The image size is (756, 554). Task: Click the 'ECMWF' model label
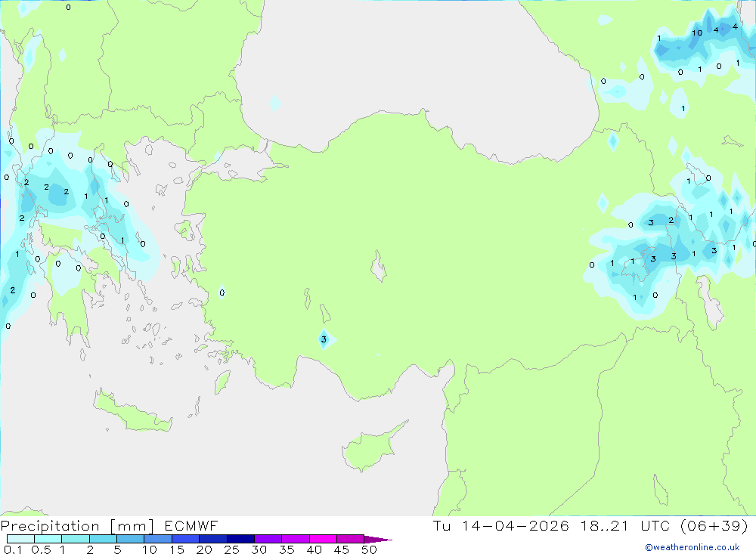click(191, 525)
